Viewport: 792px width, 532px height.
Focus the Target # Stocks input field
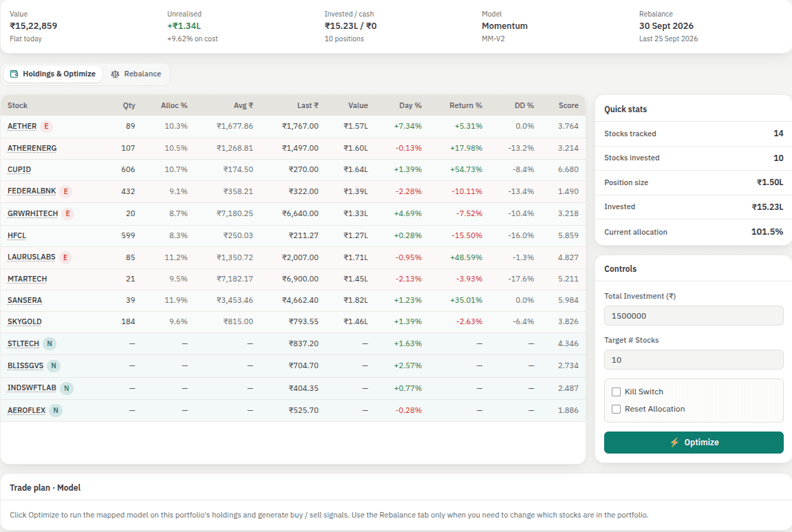694,360
